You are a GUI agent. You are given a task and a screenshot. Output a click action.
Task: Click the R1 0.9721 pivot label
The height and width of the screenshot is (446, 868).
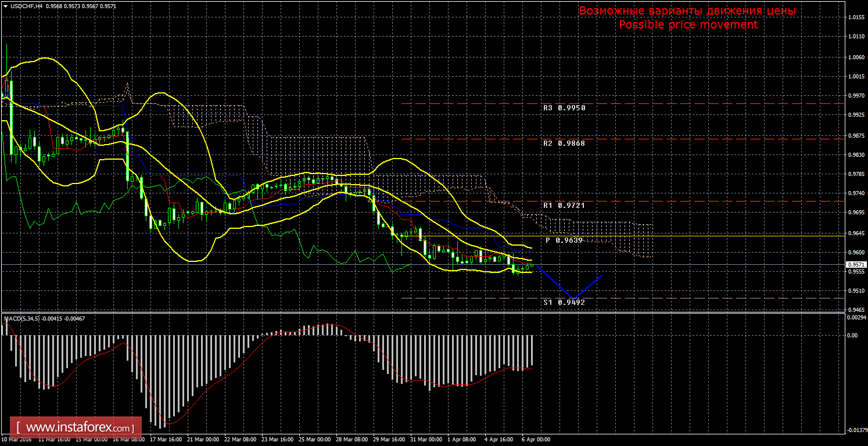click(564, 206)
